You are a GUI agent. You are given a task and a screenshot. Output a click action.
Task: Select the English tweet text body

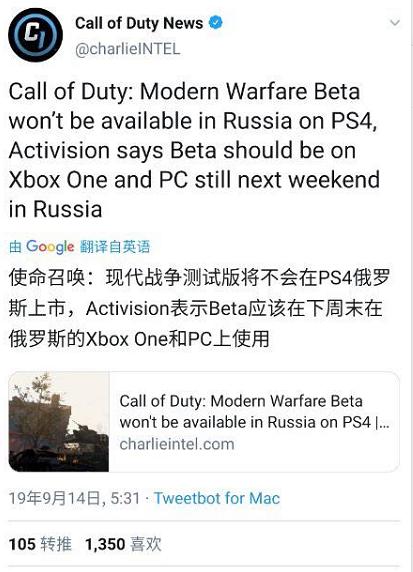coord(194,150)
